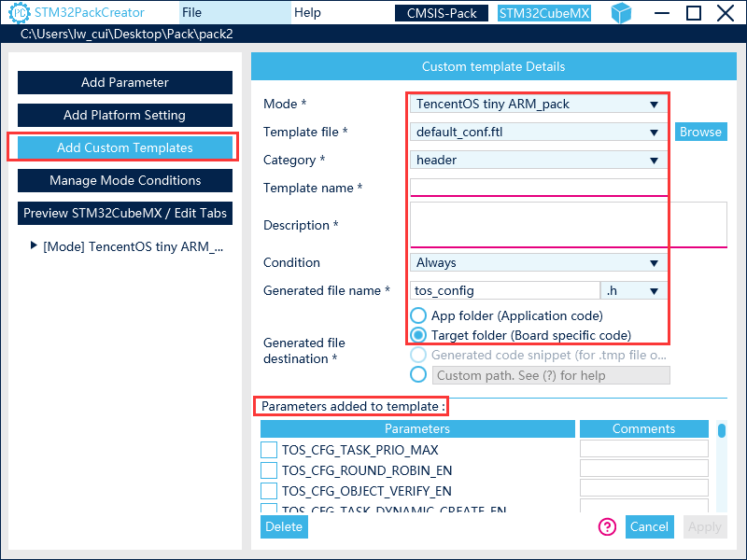This screenshot has height=560, width=747.
Task: Check the TOS_CFG_ROUND_ROBIN_EN parameter checkbox
Action: [x=269, y=470]
